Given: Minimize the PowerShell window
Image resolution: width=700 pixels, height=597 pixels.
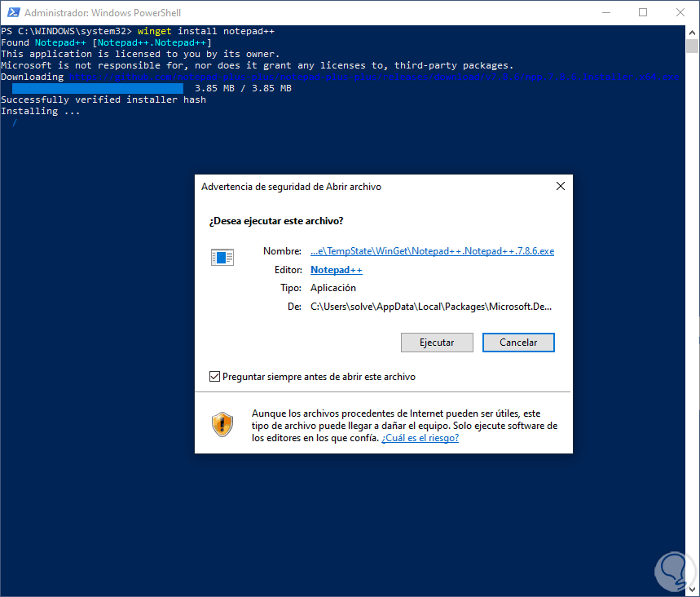Looking at the screenshot, I should [x=605, y=12].
